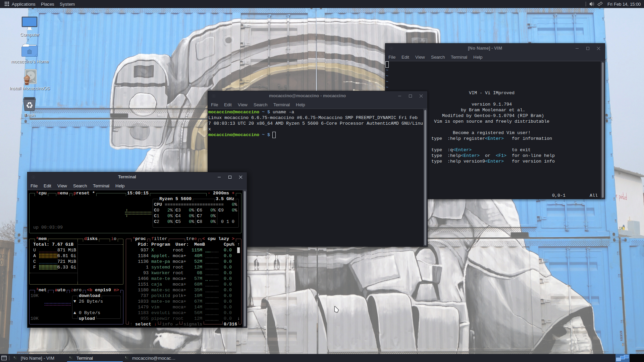
Task: Open Help menu in the mocaccino terminal window
Action: [x=300, y=105]
